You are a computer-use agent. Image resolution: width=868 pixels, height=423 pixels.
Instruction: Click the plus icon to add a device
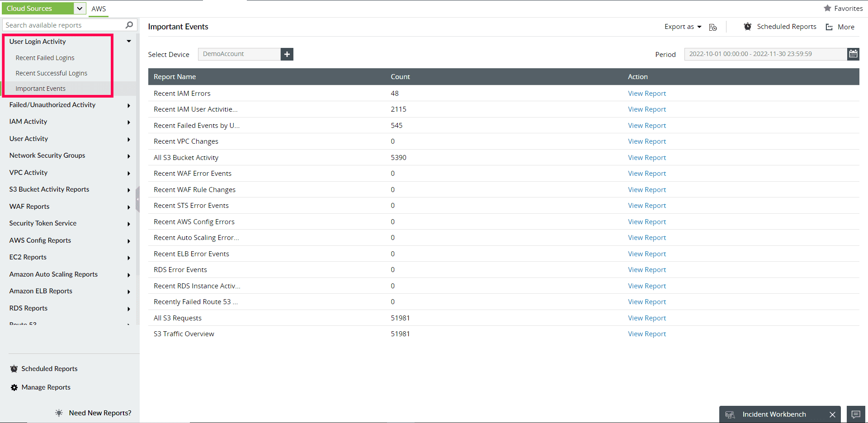click(x=287, y=54)
